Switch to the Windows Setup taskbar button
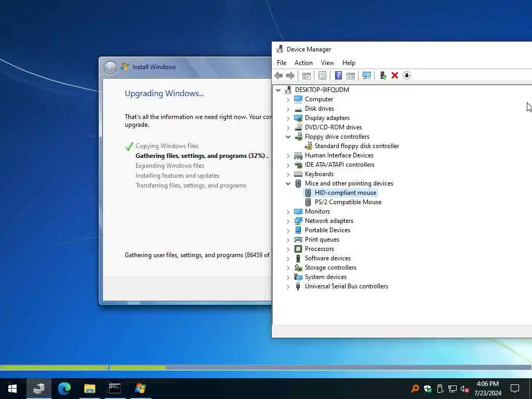532x399 pixels. [x=140, y=389]
